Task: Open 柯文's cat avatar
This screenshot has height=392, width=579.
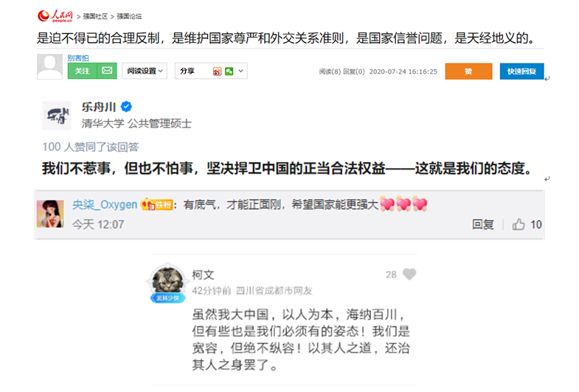Action: coord(168,281)
